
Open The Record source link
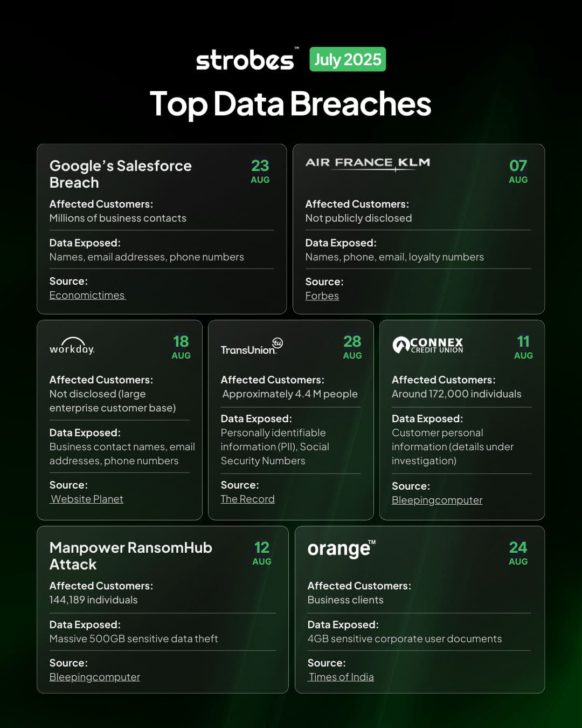click(248, 499)
